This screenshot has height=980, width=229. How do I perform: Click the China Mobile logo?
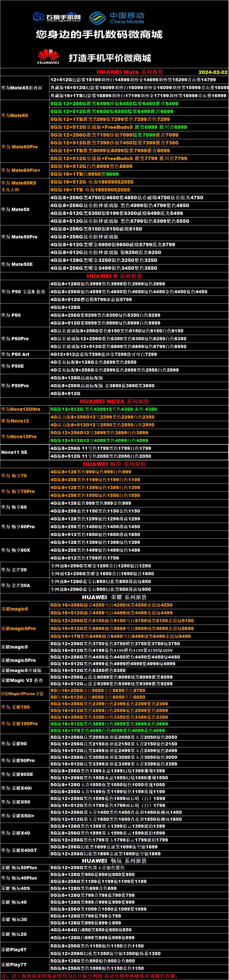click(117, 18)
